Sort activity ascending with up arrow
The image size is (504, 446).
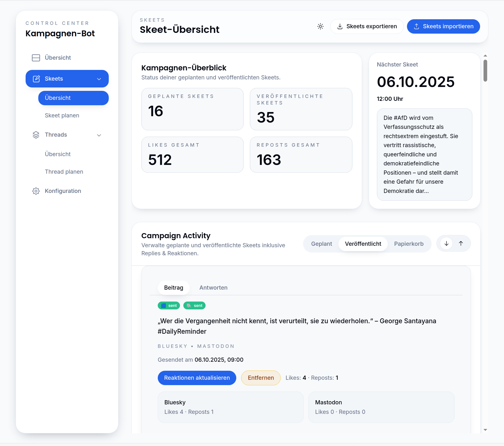click(x=461, y=243)
